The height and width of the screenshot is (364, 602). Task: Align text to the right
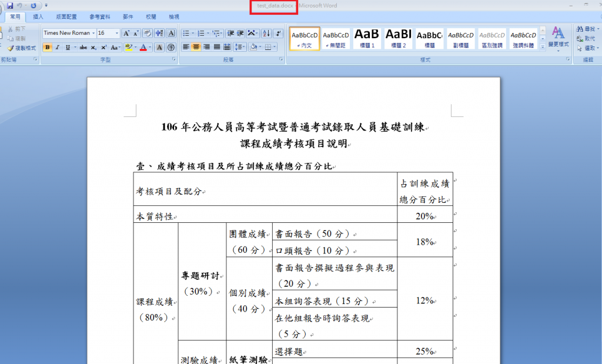pyautogui.click(x=206, y=47)
